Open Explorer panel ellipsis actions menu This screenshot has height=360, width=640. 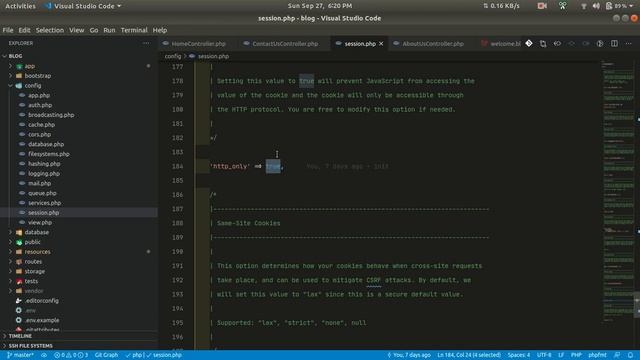pyautogui.click(x=146, y=43)
